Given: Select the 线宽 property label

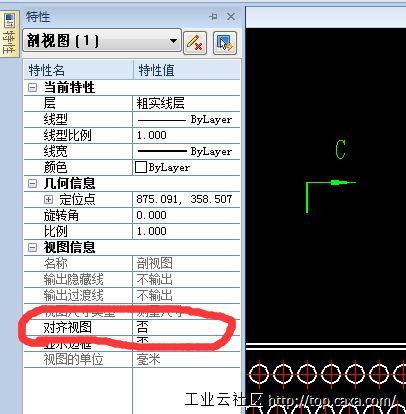Looking at the screenshot, I should pyautogui.click(x=56, y=151).
